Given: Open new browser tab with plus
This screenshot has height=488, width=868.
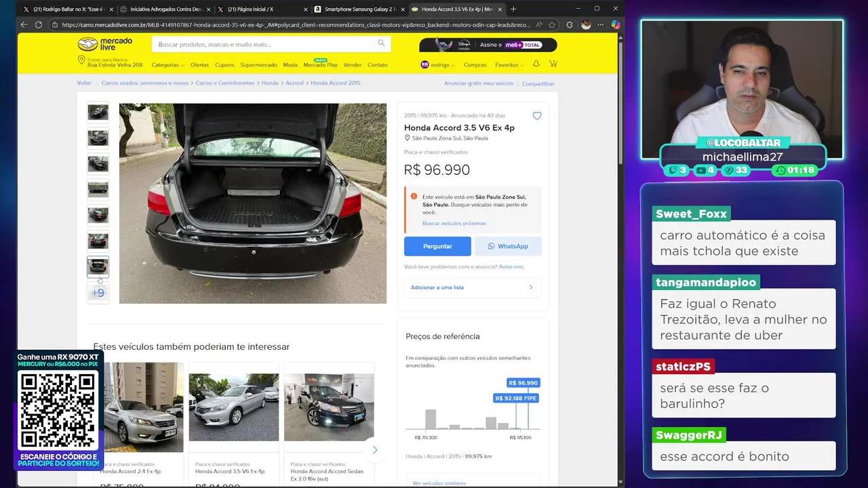Looking at the screenshot, I should [x=513, y=9].
